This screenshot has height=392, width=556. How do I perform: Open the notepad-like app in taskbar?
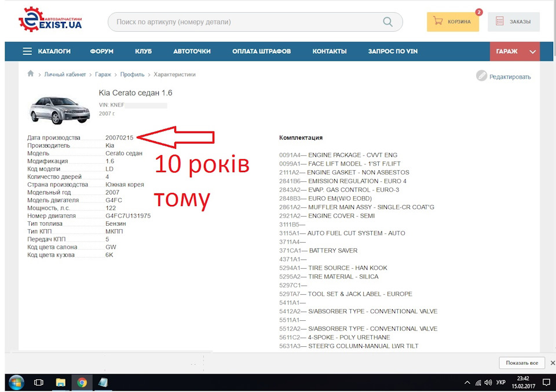tap(103, 383)
